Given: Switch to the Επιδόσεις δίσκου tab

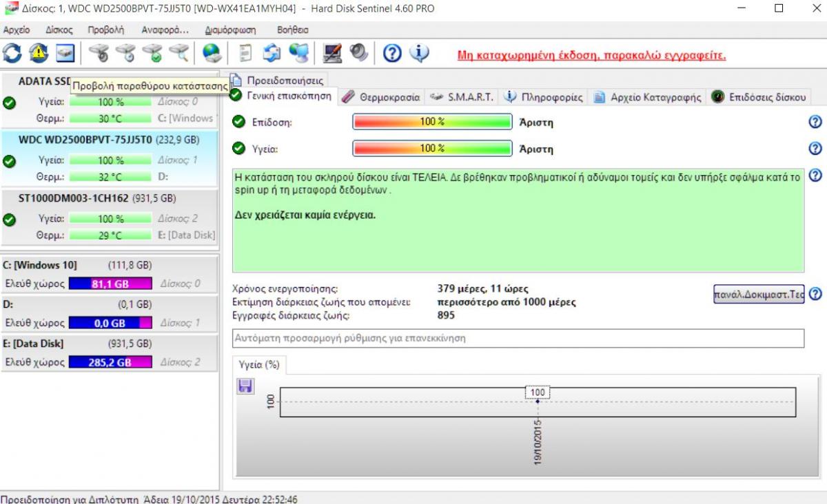Looking at the screenshot, I should click(759, 97).
